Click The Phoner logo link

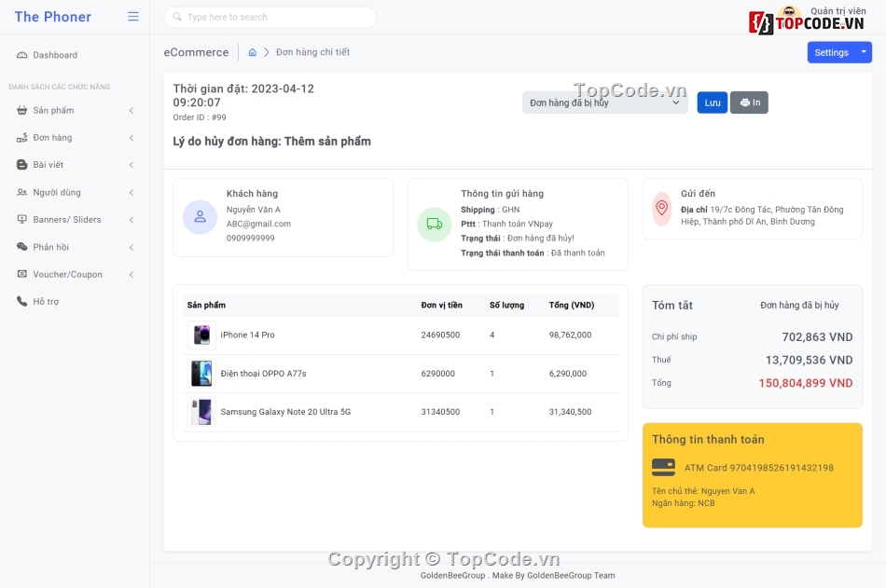[53, 17]
